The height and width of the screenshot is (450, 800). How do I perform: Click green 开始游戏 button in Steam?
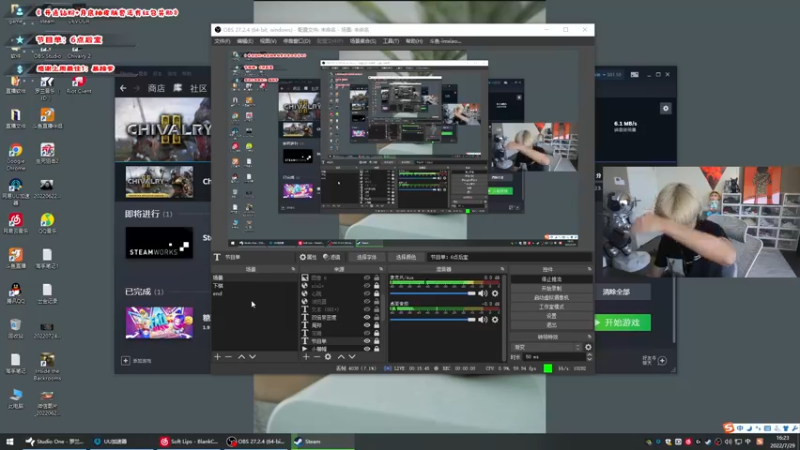pos(622,322)
